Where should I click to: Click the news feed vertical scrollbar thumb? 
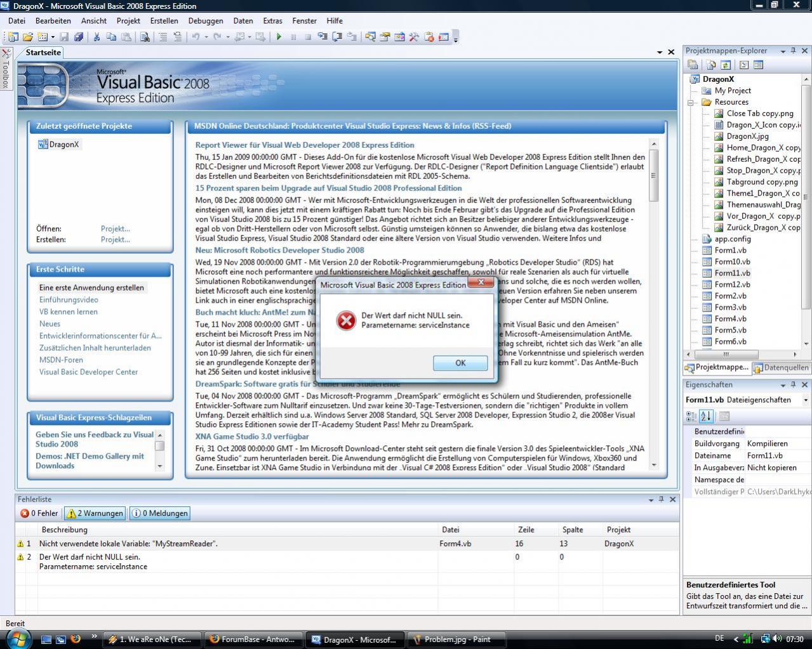pyautogui.click(x=654, y=176)
